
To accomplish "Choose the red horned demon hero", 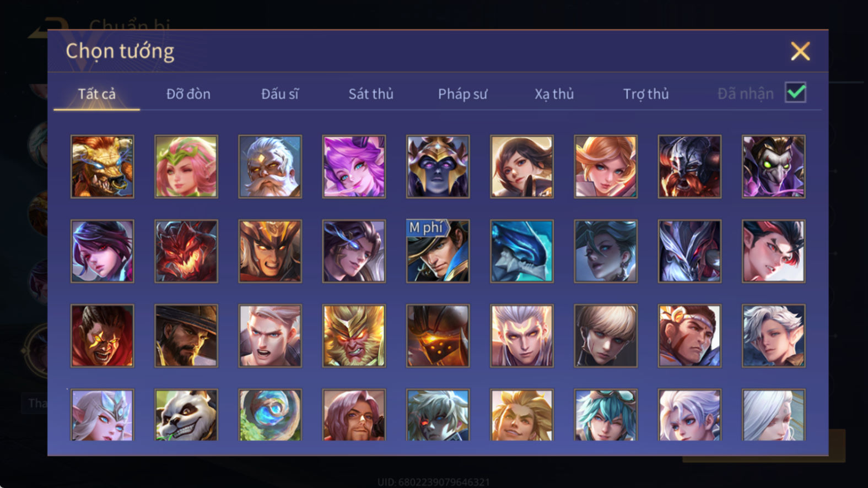I will pyautogui.click(x=186, y=251).
